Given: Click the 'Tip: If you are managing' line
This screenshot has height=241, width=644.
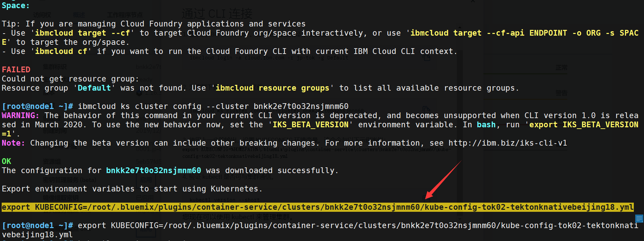Looking at the screenshot, I should point(153,24).
